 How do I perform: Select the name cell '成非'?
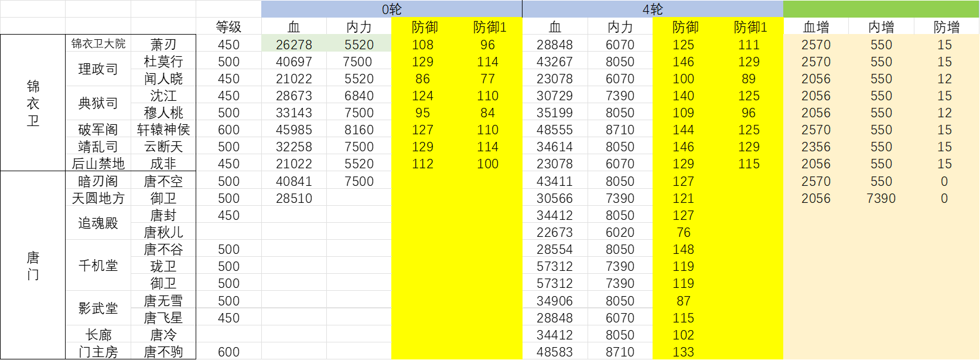tap(163, 164)
